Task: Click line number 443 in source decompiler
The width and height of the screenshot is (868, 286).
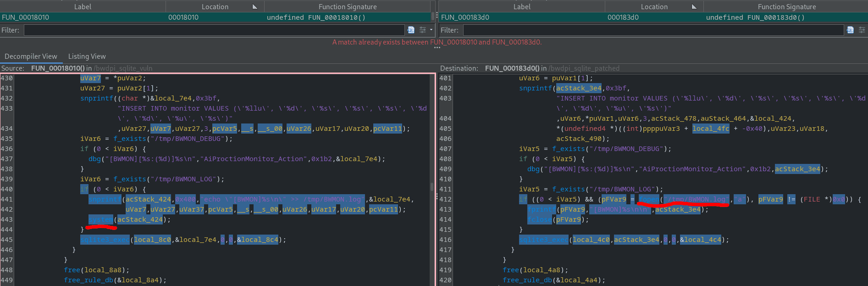Action: pyautogui.click(x=6, y=219)
